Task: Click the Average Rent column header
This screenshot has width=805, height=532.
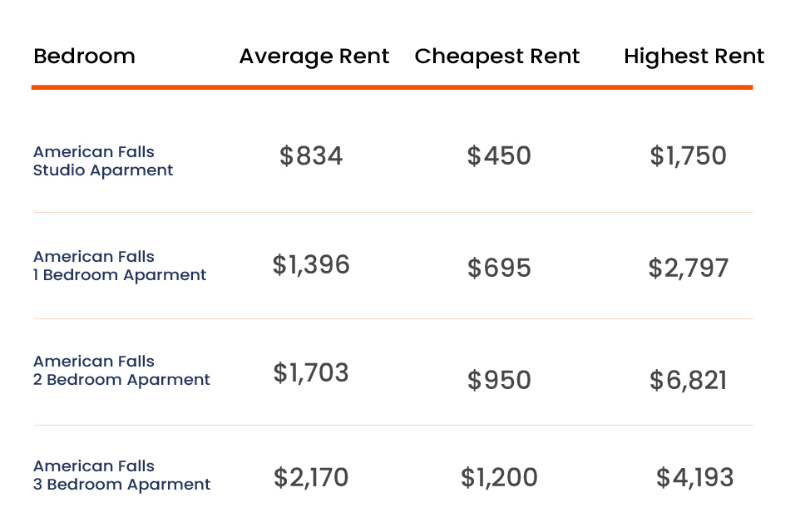Action: point(314,57)
